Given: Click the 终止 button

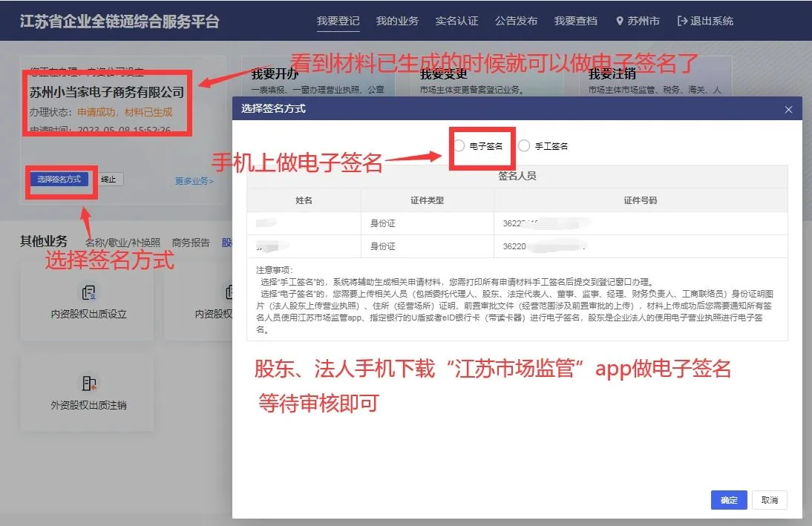Looking at the screenshot, I should (108, 180).
